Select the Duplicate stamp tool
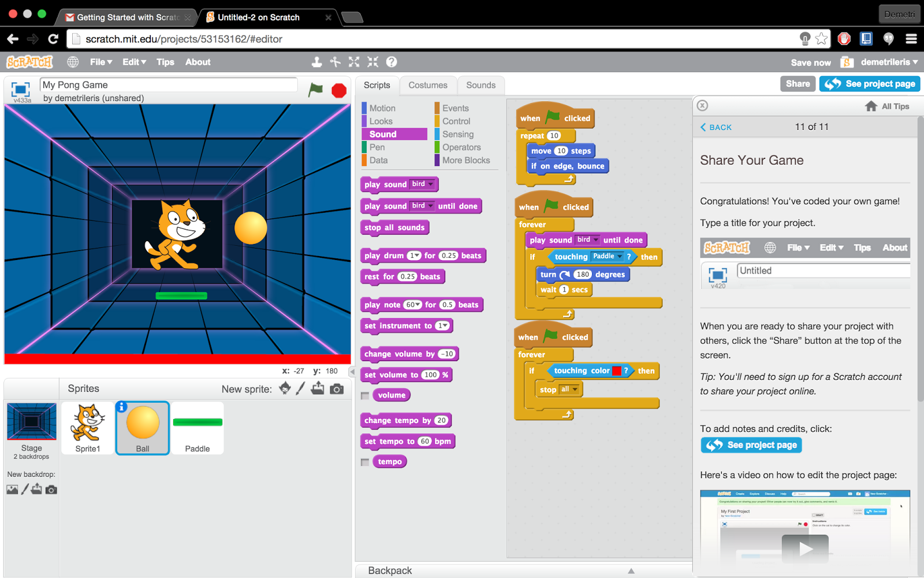The image size is (924, 578). coord(316,62)
